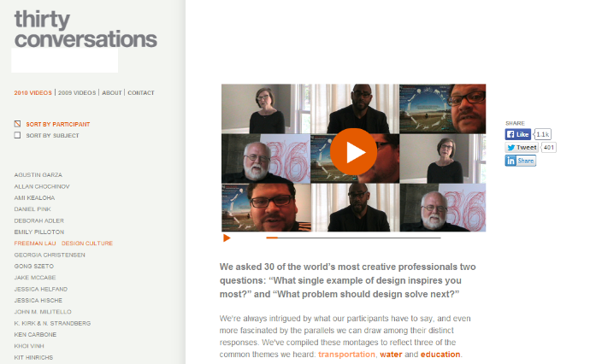
Task: Switch to the 2009 Videos section
Action: 77,93
